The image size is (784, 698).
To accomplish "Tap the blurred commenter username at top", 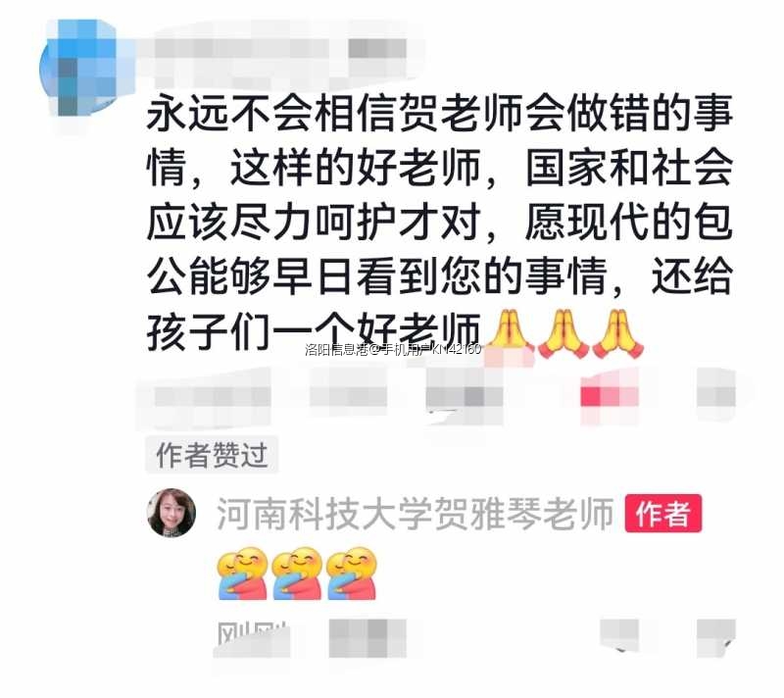I will [280, 49].
